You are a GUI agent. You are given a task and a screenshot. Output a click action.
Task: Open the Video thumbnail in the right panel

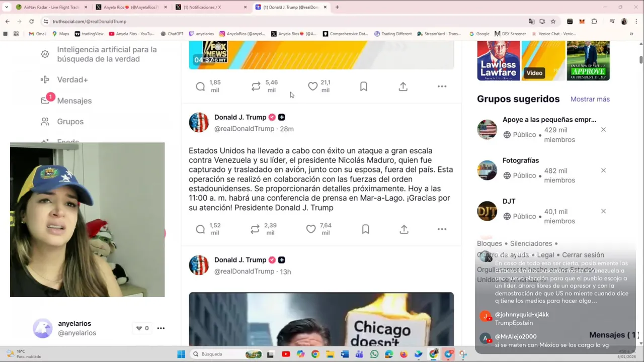[543, 61]
